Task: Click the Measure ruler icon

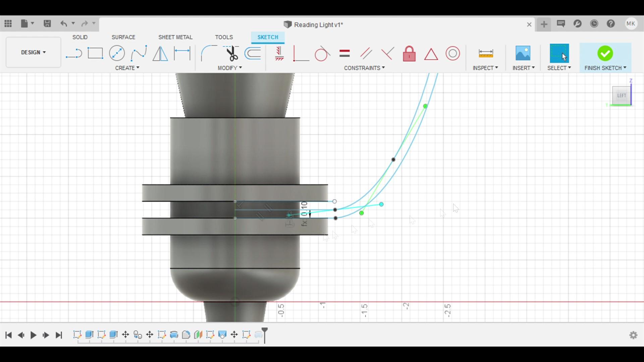Action: point(485,53)
